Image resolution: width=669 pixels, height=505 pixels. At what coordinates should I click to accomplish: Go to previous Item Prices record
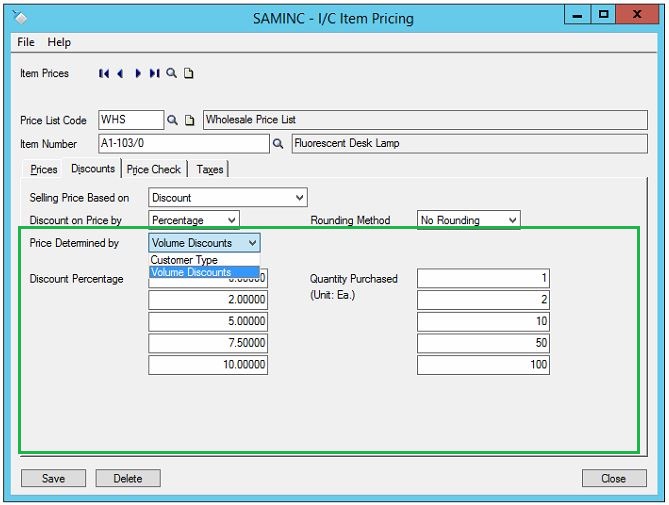click(x=120, y=73)
